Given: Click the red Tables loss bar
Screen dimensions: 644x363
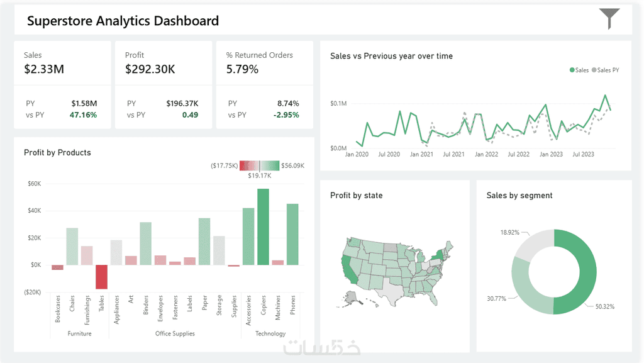Looking at the screenshot, I should point(101,277).
